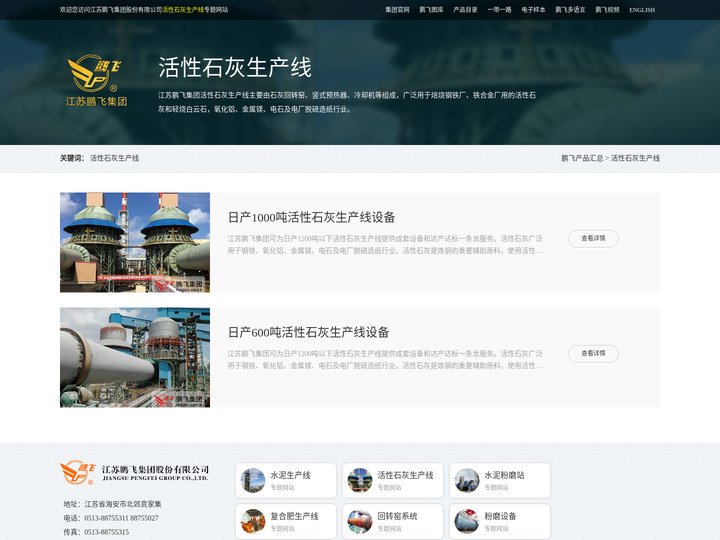This screenshot has height=540, width=720.
Task: Click the 粉磨设备 round icon
Action: click(467, 521)
